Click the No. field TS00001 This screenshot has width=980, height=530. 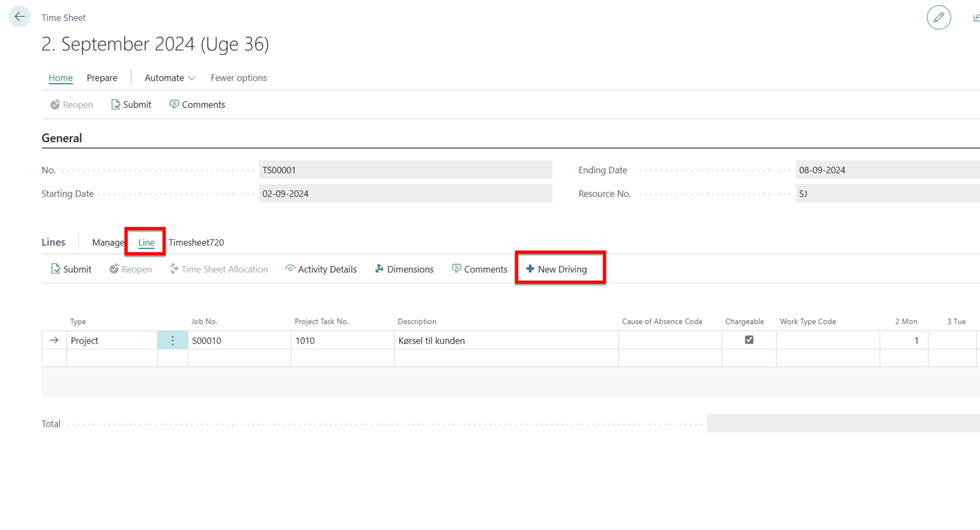(x=405, y=170)
